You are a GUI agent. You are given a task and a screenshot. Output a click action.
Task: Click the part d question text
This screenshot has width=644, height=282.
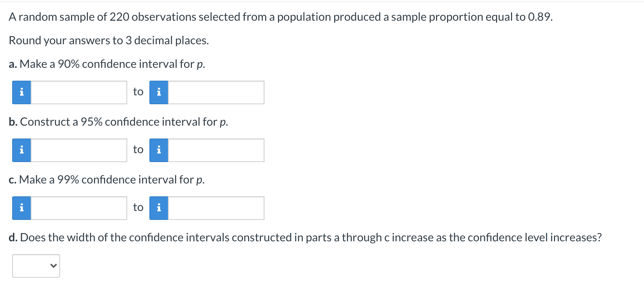click(306, 237)
